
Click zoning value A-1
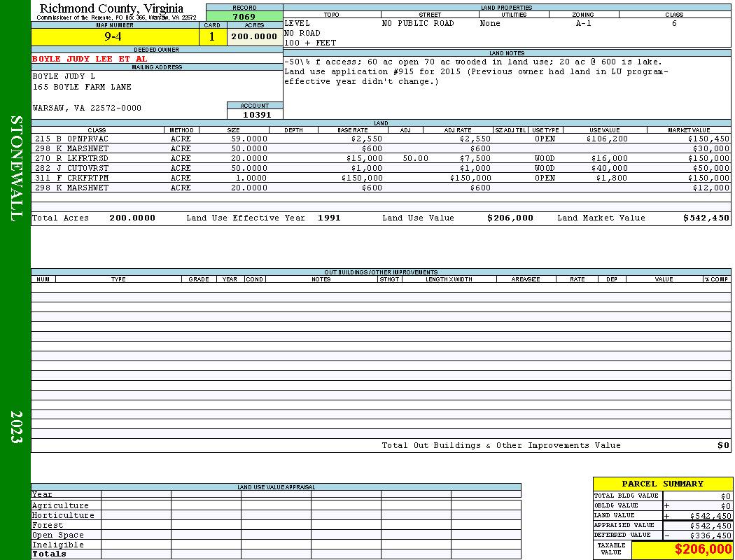pyautogui.click(x=584, y=23)
